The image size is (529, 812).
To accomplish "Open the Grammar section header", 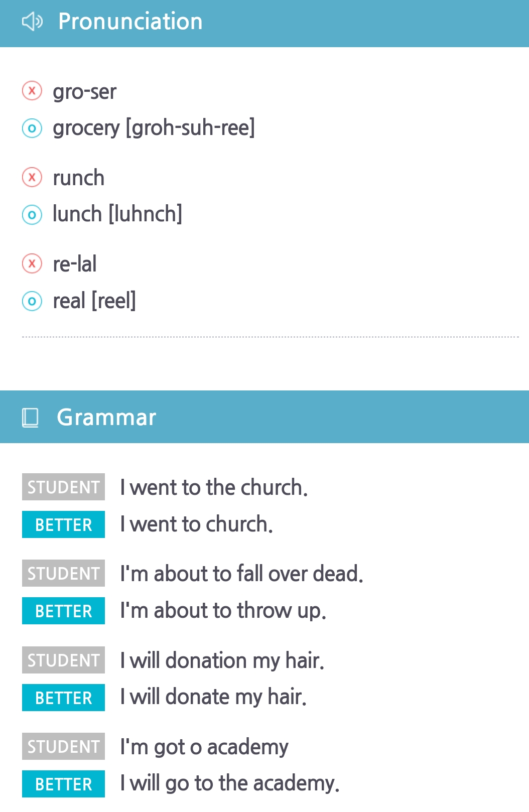I will pyautogui.click(x=106, y=417).
